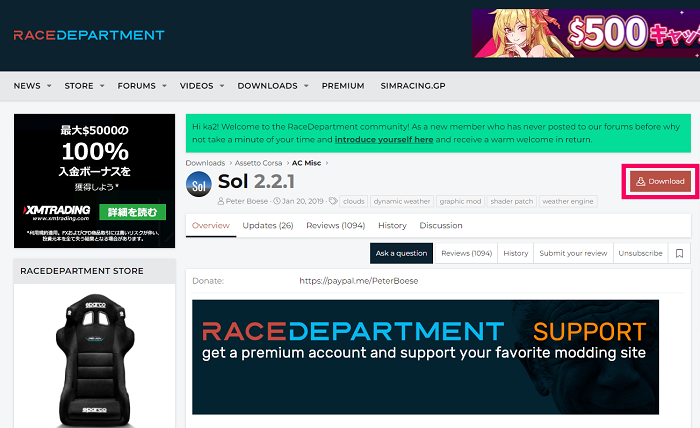Open the VIDEOS menu item
Image resolution: width=700 pixels, height=428 pixels.
pyautogui.click(x=196, y=86)
